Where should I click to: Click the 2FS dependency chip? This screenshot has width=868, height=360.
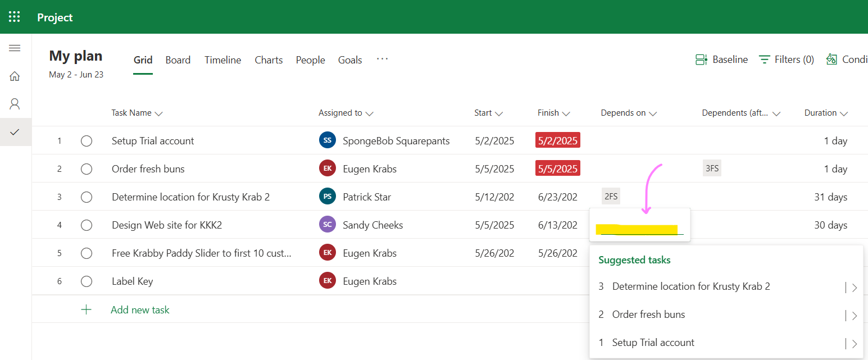point(611,196)
